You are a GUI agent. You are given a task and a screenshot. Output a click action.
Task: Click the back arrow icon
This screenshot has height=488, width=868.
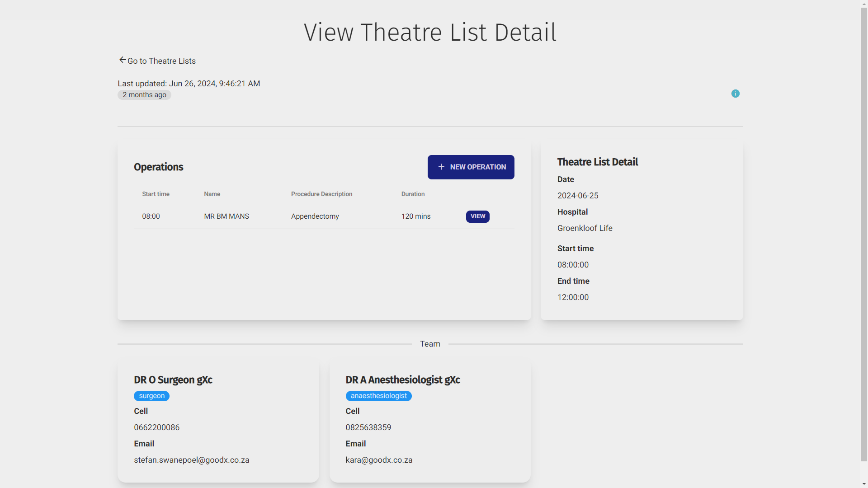click(x=123, y=60)
